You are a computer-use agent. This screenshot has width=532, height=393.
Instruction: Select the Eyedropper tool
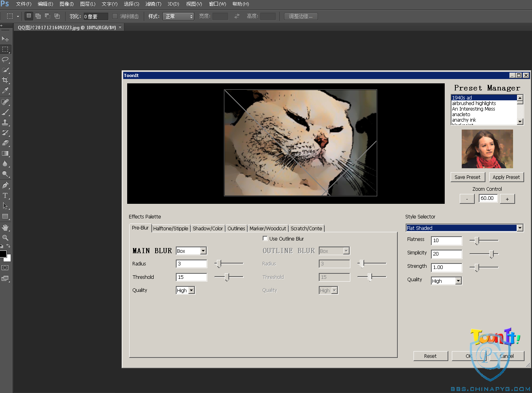pos(5,90)
